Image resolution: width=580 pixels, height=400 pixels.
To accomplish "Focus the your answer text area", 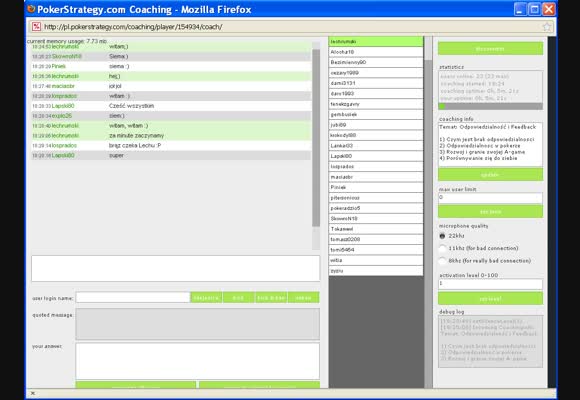I will 198,361.
